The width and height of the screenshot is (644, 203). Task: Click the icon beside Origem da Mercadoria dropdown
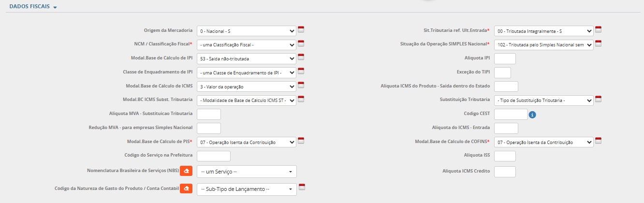(301, 29)
